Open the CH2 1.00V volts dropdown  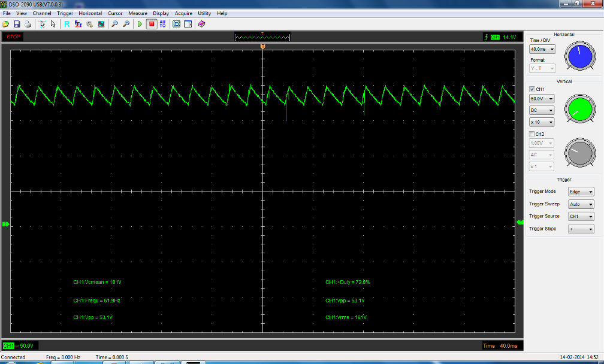(542, 143)
